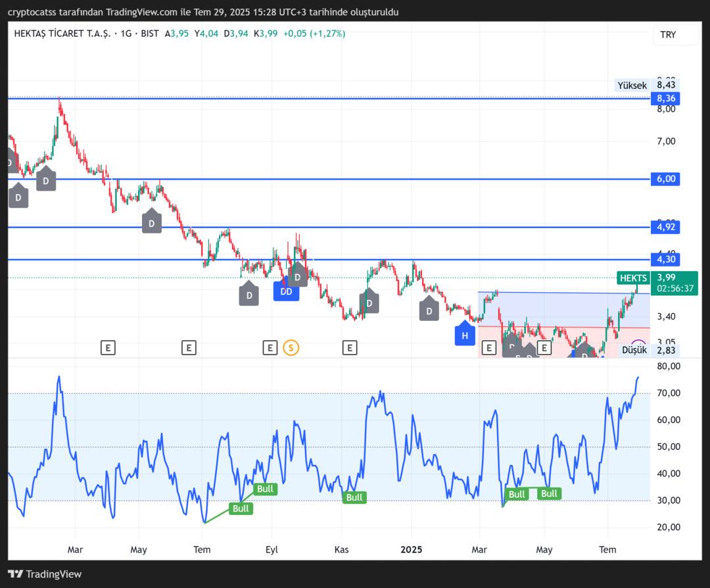Click the D marker overlapping the DD marker
The image size is (710, 588).
pos(298,276)
